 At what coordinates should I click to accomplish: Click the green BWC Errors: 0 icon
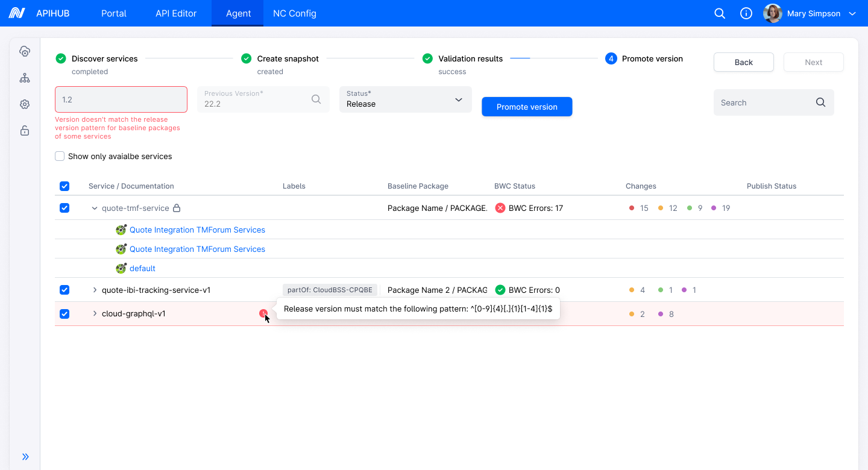[x=500, y=290]
